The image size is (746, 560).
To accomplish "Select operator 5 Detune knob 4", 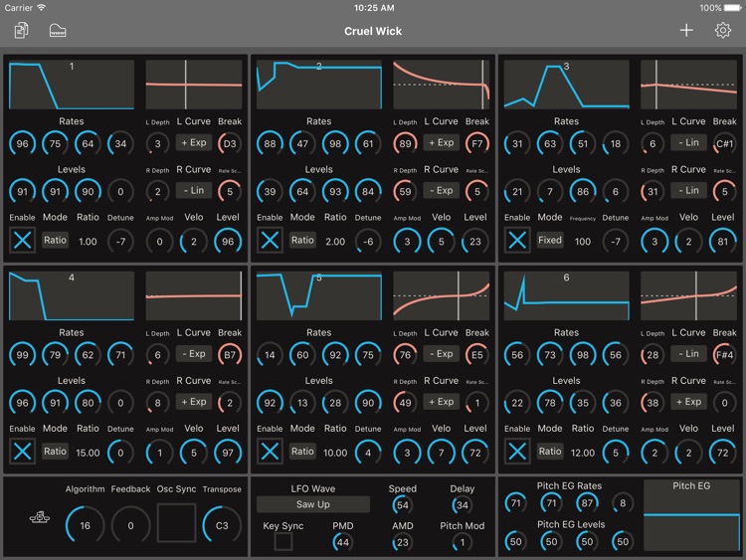I will (368, 453).
